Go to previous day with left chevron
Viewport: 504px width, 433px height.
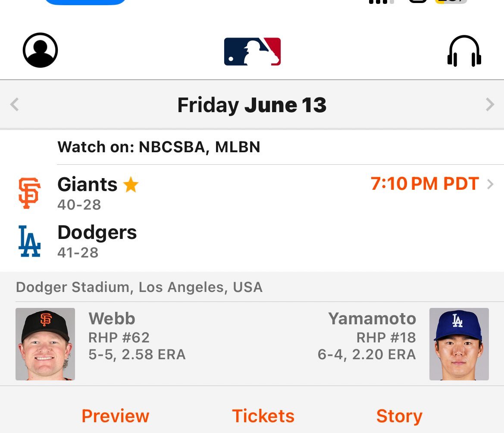14,104
